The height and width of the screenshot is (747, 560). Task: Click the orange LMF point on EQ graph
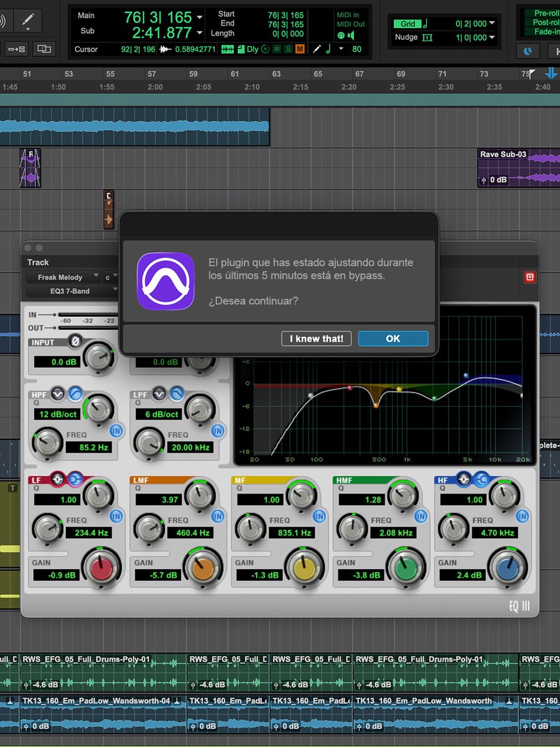point(376,406)
